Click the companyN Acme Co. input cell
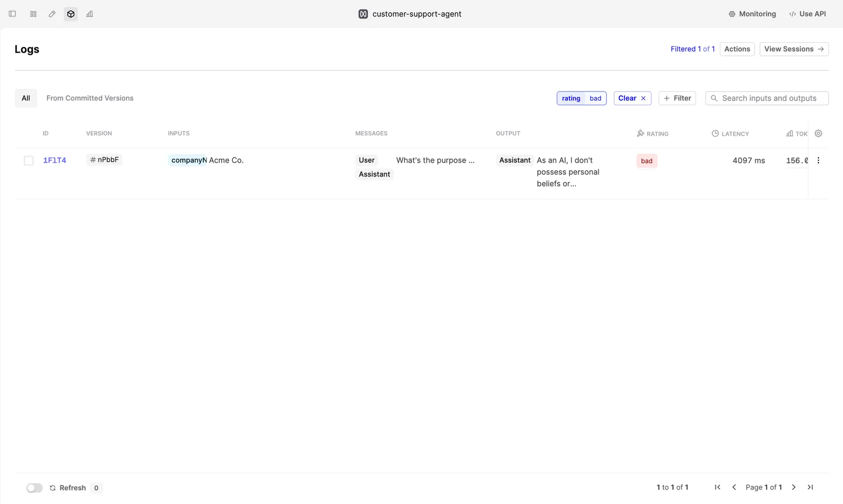The height and width of the screenshot is (504, 843). (x=206, y=160)
